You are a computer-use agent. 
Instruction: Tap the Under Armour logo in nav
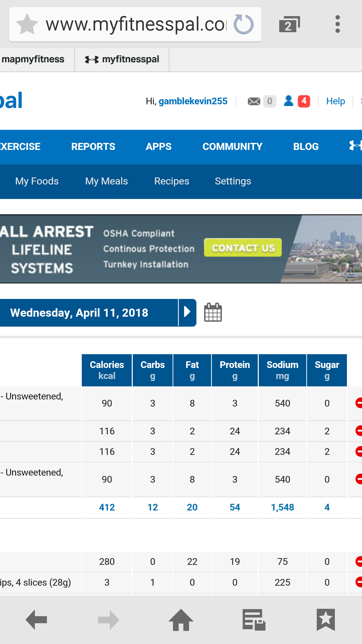pyautogui.click(x=355, y=146)
